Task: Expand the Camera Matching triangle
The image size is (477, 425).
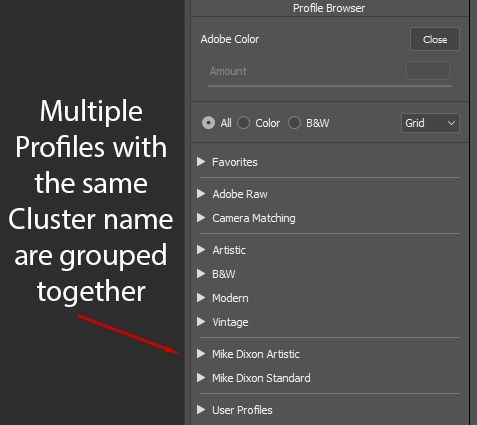Action: [x=201, y=218]
